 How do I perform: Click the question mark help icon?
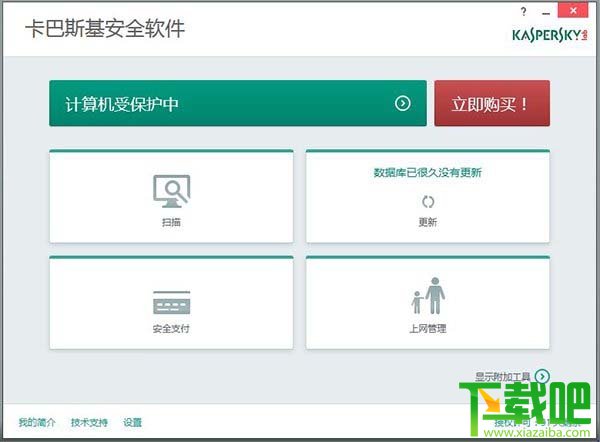pos(523,12)
